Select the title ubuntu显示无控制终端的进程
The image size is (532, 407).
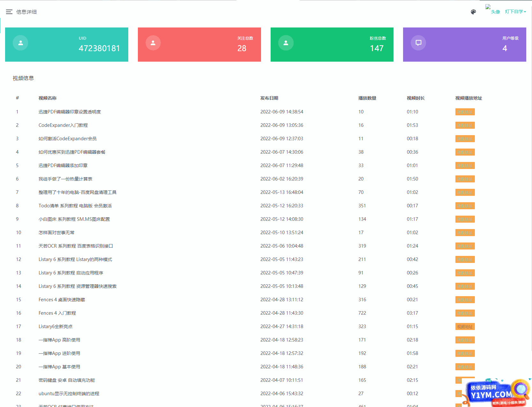click(69, 394)
